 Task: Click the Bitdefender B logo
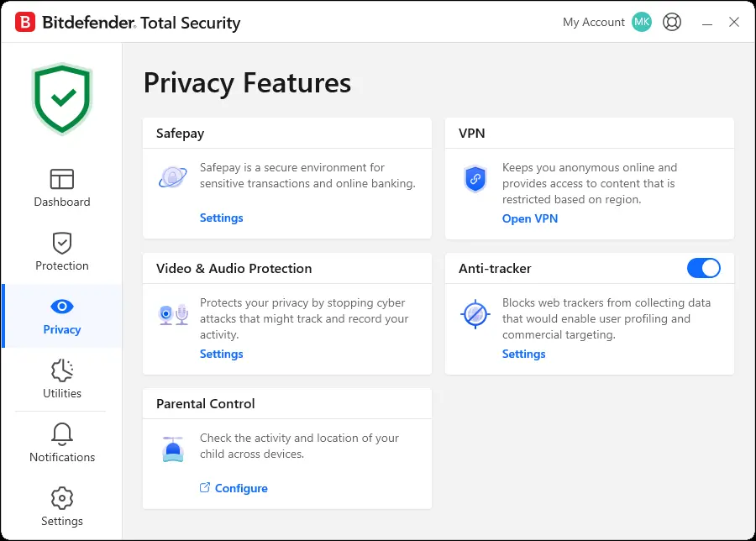25,22
